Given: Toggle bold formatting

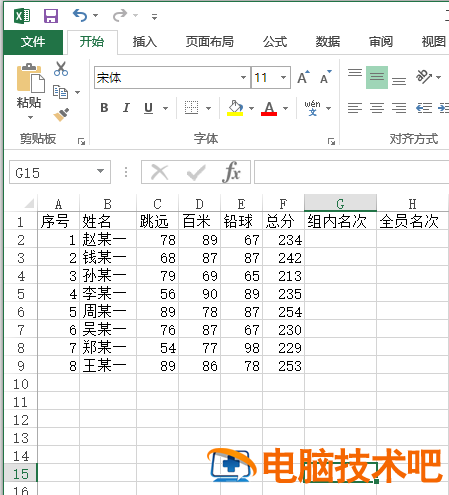Looking at the screenshot, I should [x=104, y=108].
